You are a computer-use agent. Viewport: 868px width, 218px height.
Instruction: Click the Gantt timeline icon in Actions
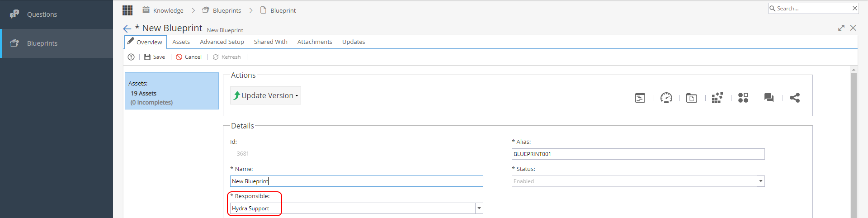tap(640, 98)
